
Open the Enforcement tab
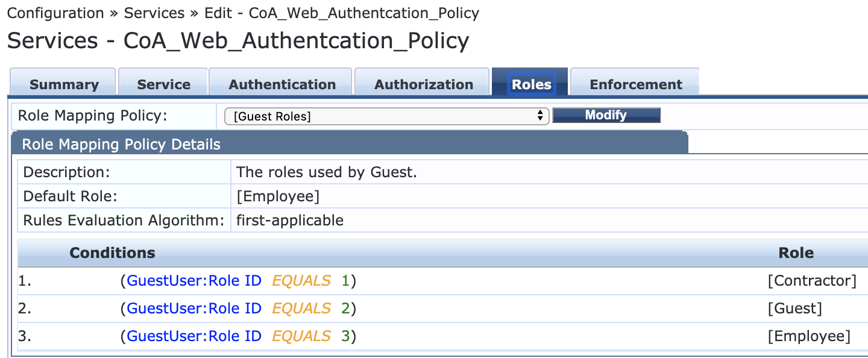636,84
